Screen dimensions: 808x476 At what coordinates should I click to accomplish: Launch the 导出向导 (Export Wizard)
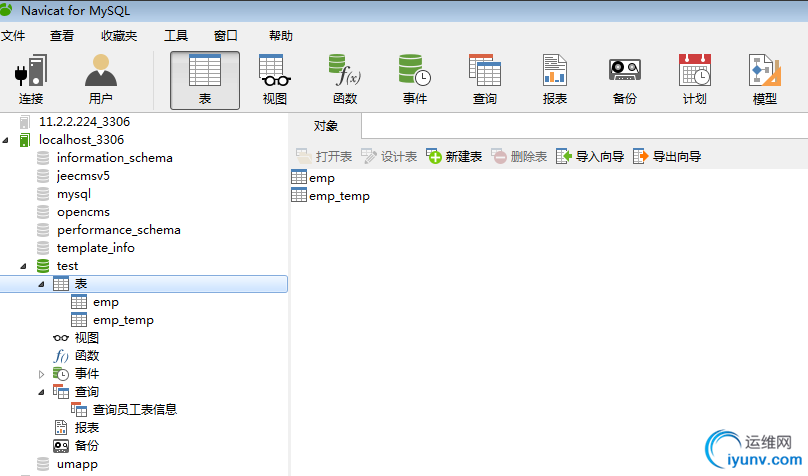[x=667, y=156]
